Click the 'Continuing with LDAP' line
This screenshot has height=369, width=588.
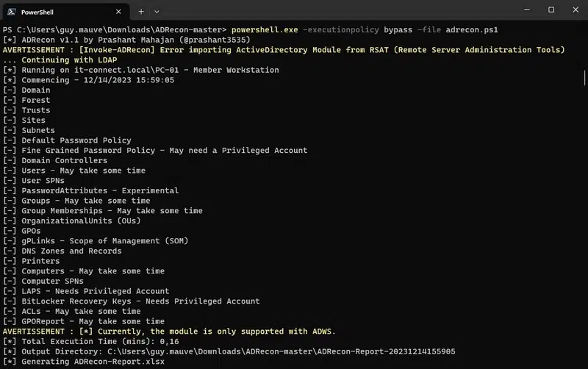pyautogui.click(x=60, y=60)
